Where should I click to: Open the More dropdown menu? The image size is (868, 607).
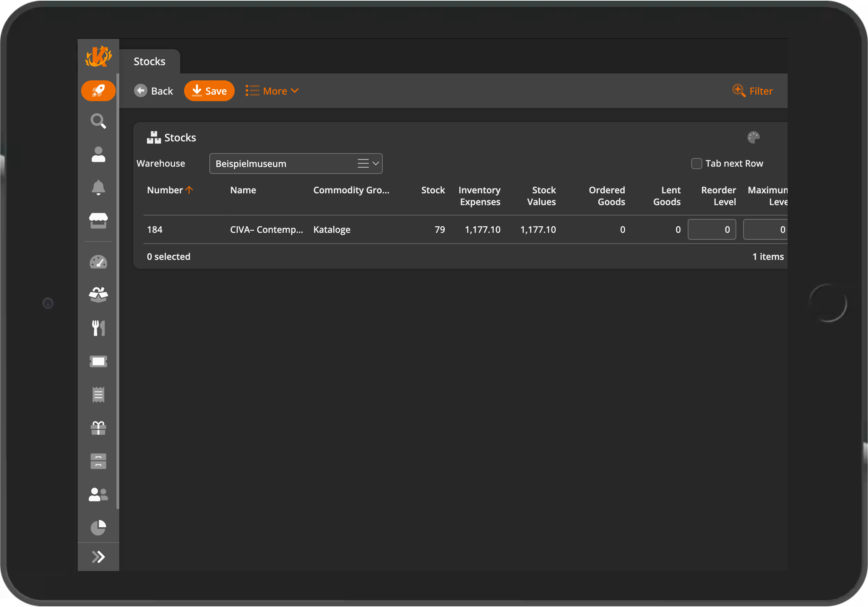point(272,91)
